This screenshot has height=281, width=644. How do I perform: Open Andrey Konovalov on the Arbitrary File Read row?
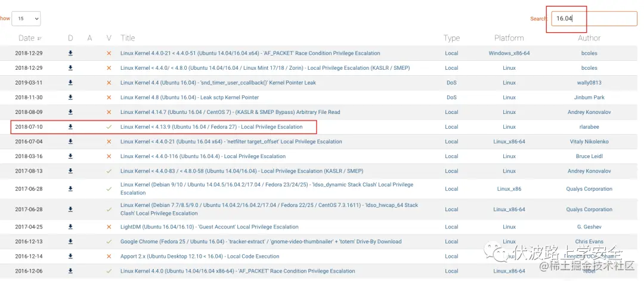pyautogui.click(x=589, y=112)
